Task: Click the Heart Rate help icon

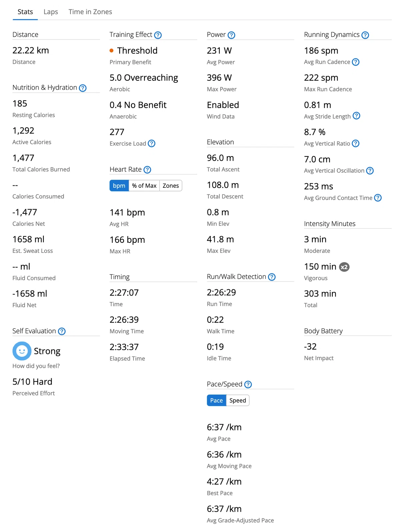Action: pos(147,170)
